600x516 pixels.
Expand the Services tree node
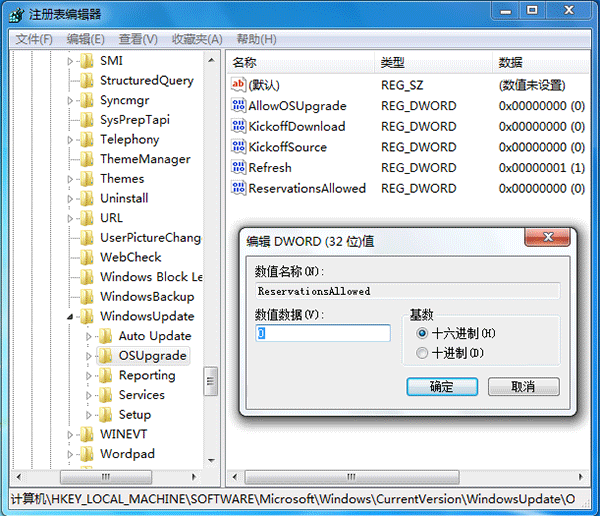coord(88,395)
